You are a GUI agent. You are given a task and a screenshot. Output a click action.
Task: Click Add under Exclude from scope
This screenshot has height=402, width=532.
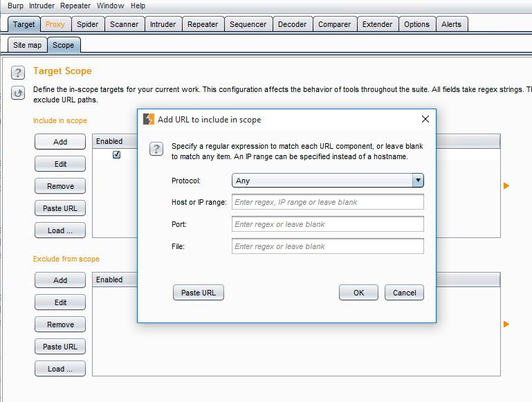(x=60, y=280)
